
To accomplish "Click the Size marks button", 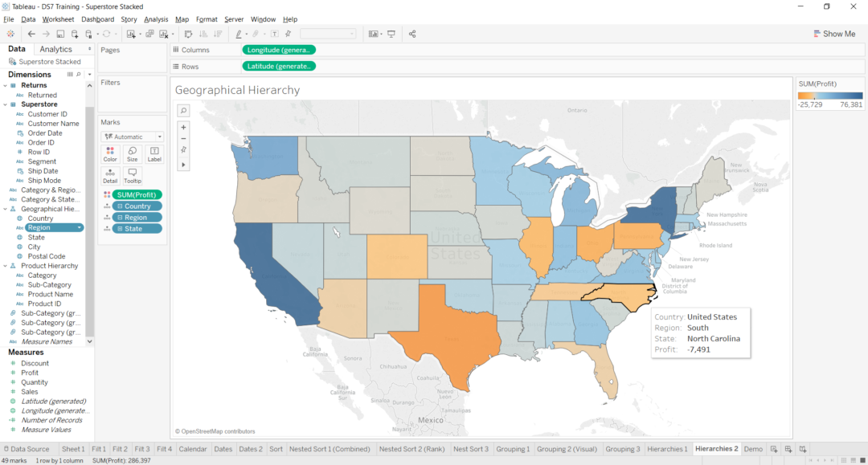I will (x=132, y=154).
